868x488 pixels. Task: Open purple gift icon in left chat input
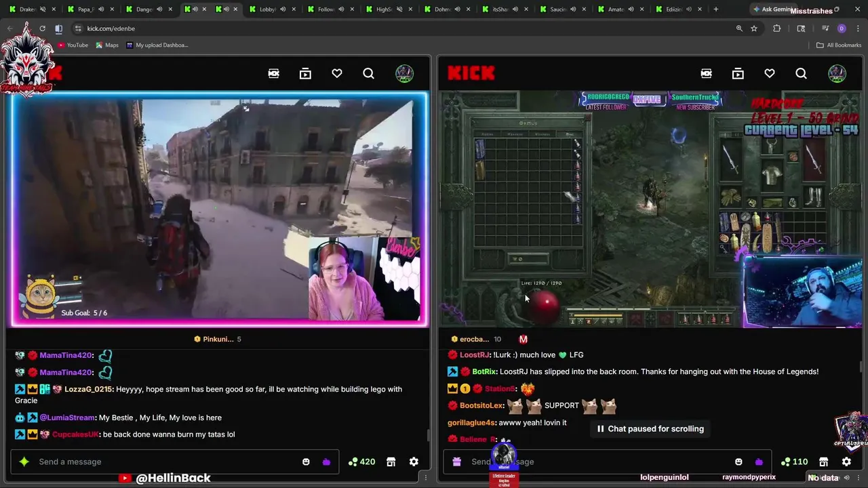click(326, 462)
